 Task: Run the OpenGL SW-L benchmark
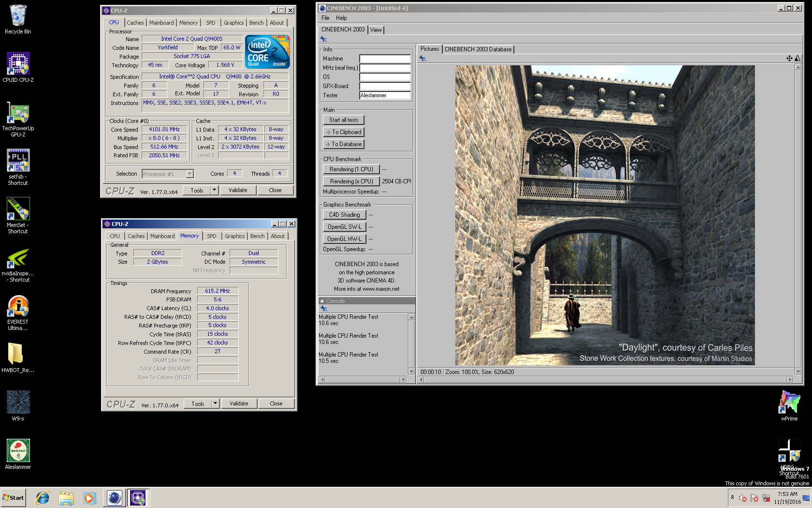tap(345, 227)
